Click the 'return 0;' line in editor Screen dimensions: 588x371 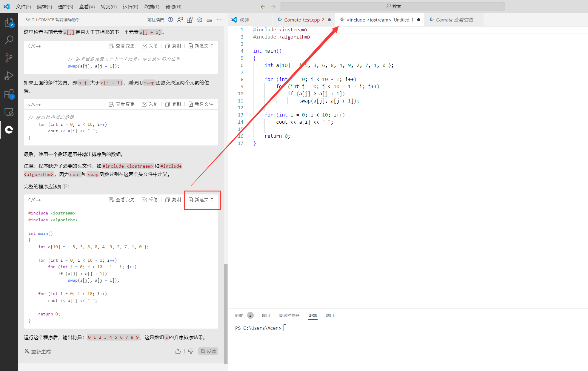[277, 136]
